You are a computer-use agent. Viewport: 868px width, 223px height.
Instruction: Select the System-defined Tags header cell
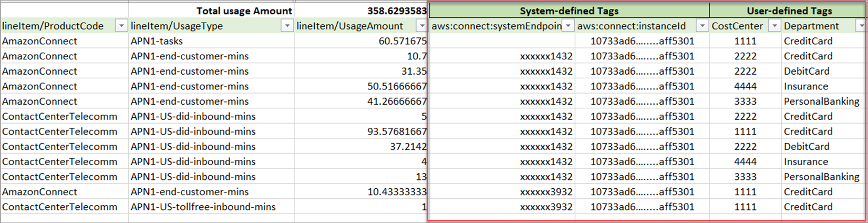[x=569, y=11]
